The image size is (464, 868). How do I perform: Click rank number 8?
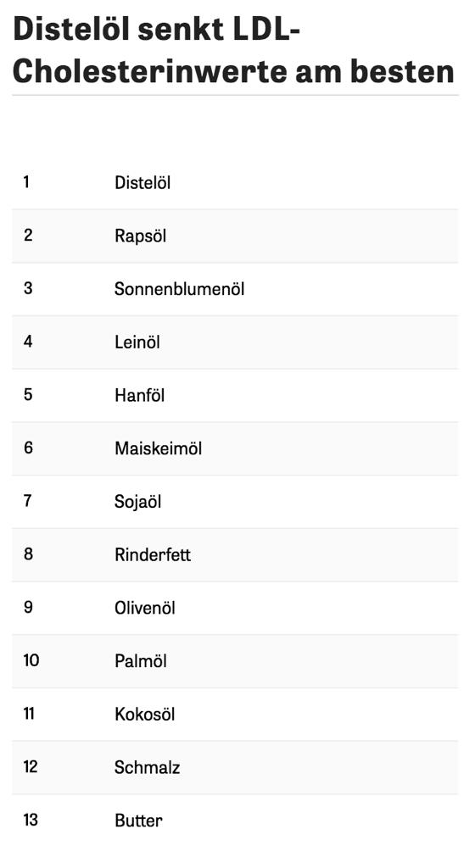point(28,554)
